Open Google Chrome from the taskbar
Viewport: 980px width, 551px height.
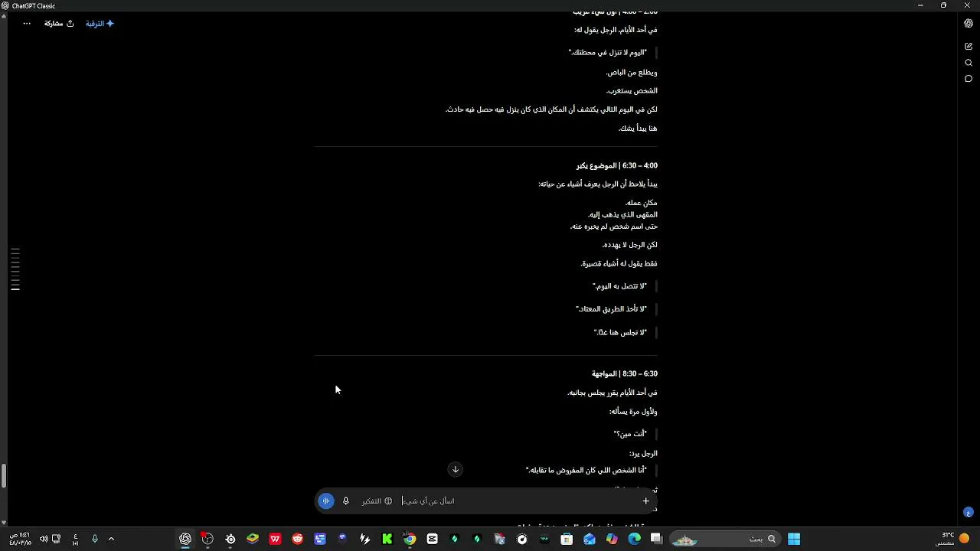click(410, 540)
